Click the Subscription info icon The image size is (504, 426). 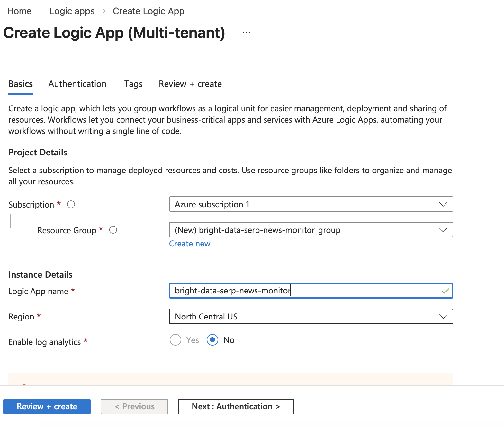(71, 204)
